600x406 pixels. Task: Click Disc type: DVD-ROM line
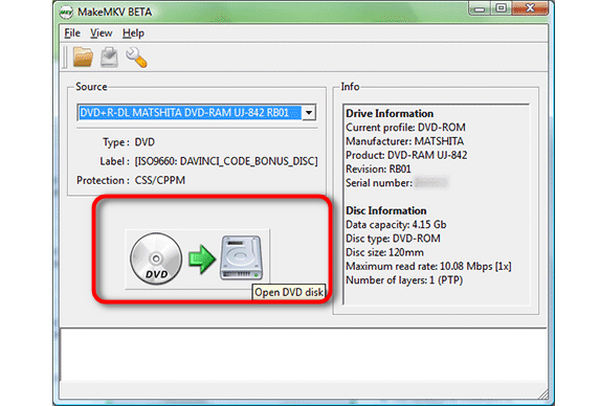(393, 238)
